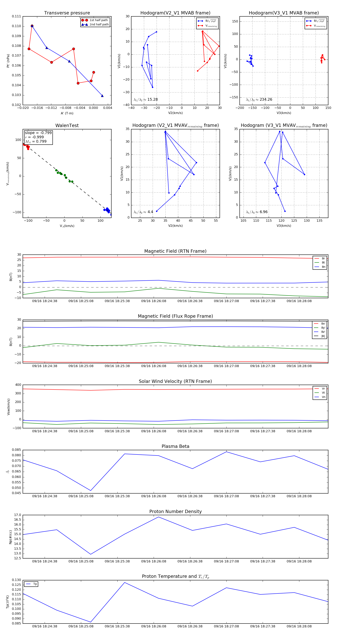
Task: Select the "By'" legend entry
Action: 320,328
